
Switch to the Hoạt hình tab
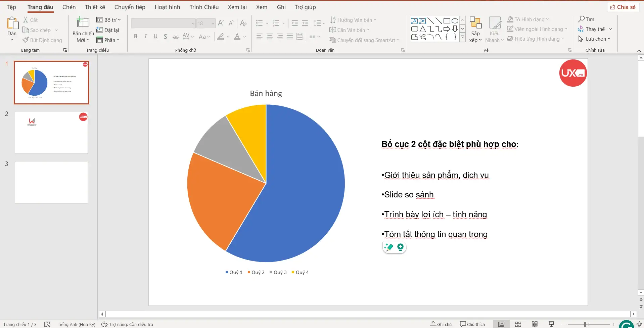(x=167, y=7)
